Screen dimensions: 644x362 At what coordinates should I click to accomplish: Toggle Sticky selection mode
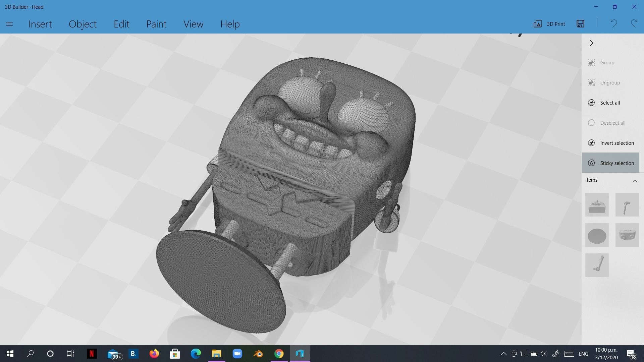point(610,163)
